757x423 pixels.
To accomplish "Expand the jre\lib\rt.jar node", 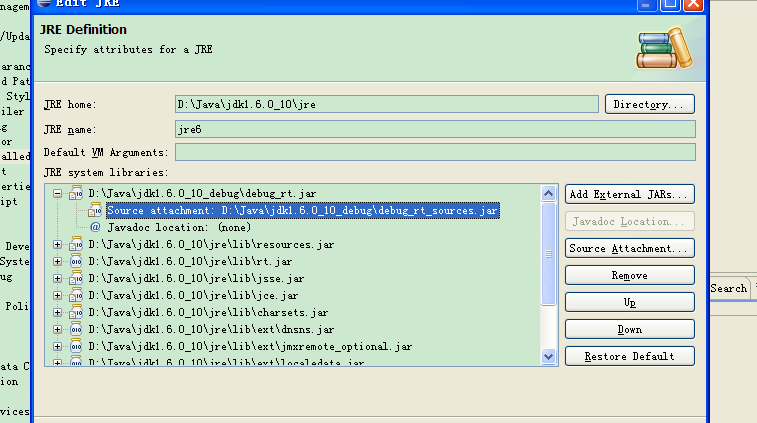I will [x=57, y=262].
